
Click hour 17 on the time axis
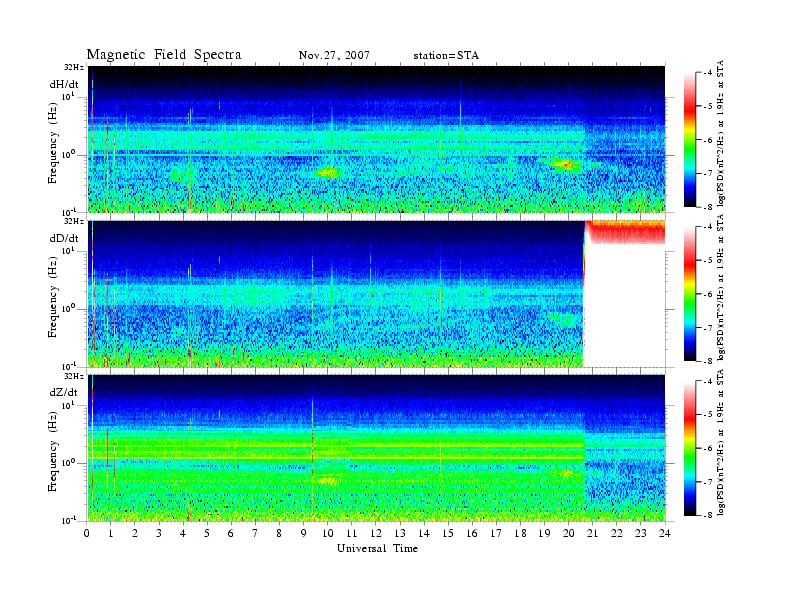coord(496,533)
